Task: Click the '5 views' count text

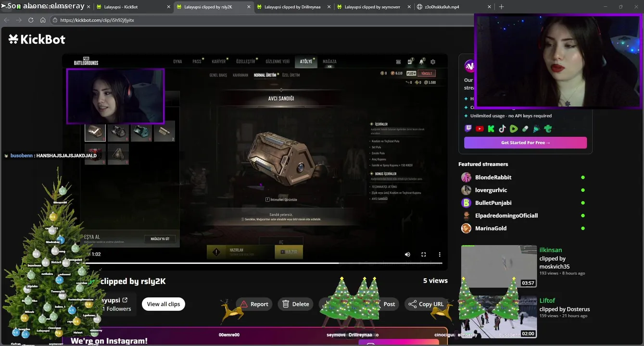Action: 435,281
